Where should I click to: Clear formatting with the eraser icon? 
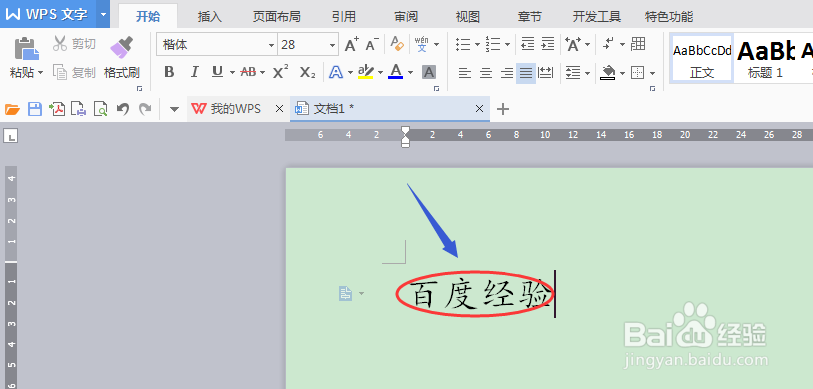point(397,44)
